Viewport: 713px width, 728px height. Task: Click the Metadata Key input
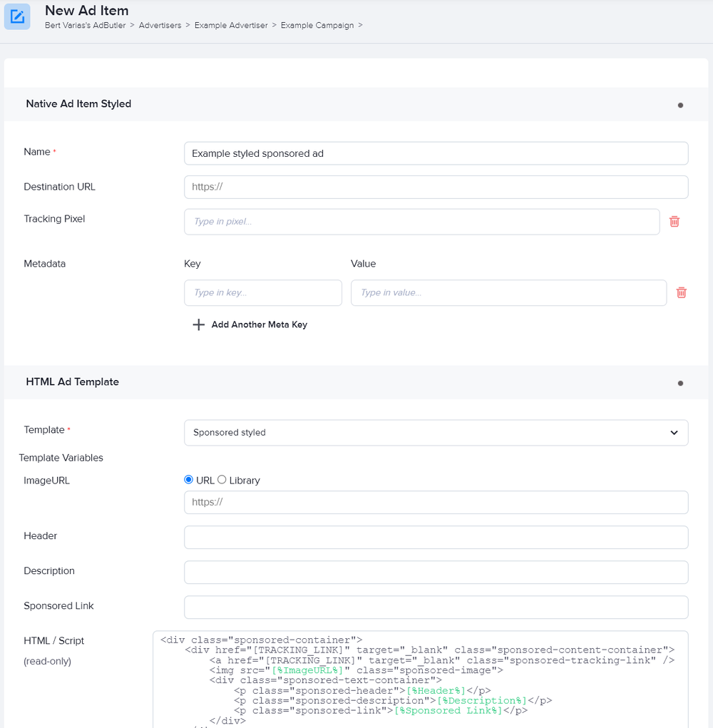pos(263,292)
